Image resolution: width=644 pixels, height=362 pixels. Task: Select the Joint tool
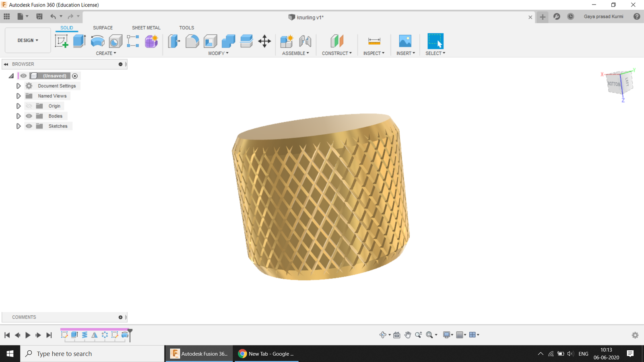pyautogui.click(x=305, y=41)
